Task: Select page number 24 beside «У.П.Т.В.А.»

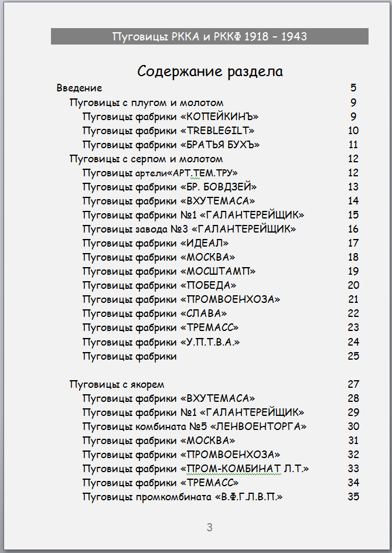Action: (353, 342)
